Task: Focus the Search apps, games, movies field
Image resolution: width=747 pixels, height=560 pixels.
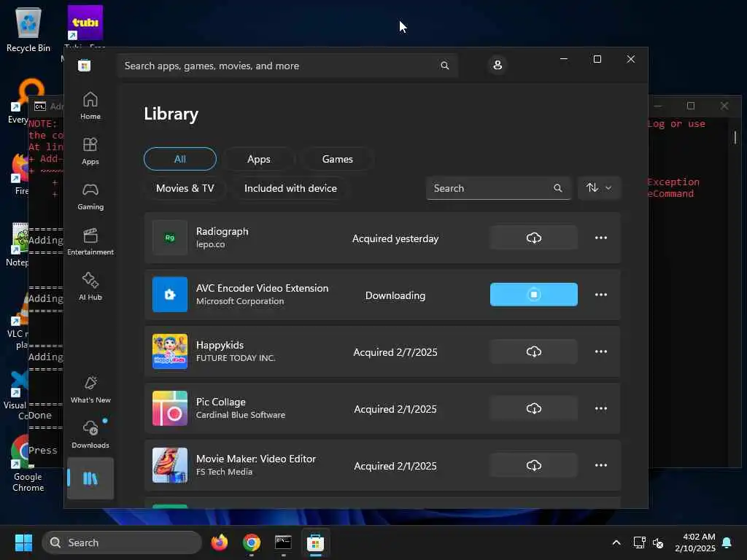Action: [x=287, y=66]
